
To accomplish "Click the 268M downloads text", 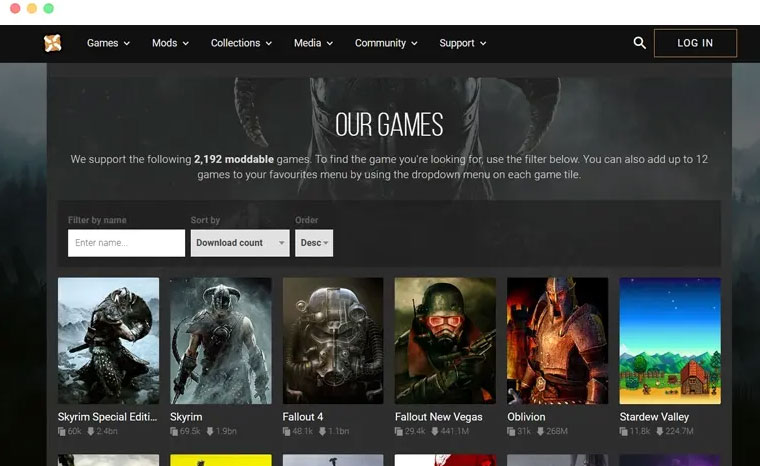I will (x=556, y=431).
